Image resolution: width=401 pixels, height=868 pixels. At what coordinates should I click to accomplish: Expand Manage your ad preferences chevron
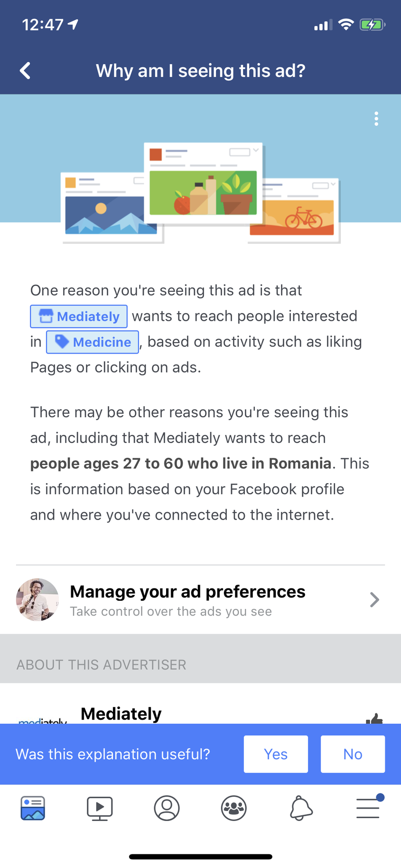point(374,600)
